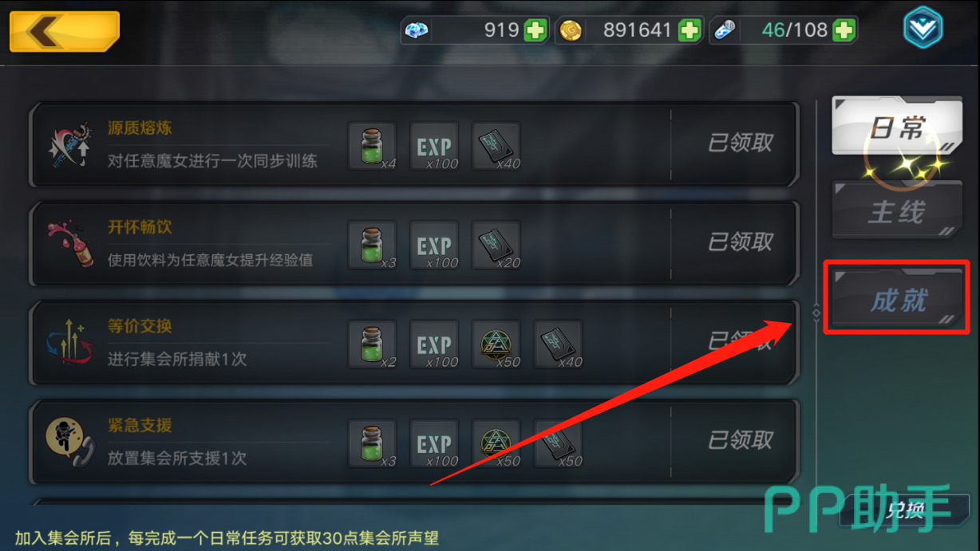Tap the 开怀畅饮 bottle quest icon

click(69, 244)
